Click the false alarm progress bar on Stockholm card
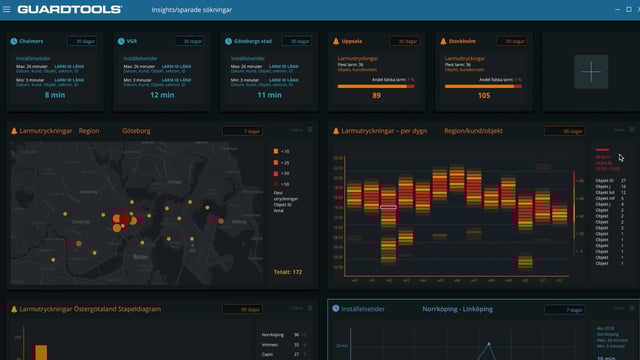Screen dimensions: 640x360 483,87
